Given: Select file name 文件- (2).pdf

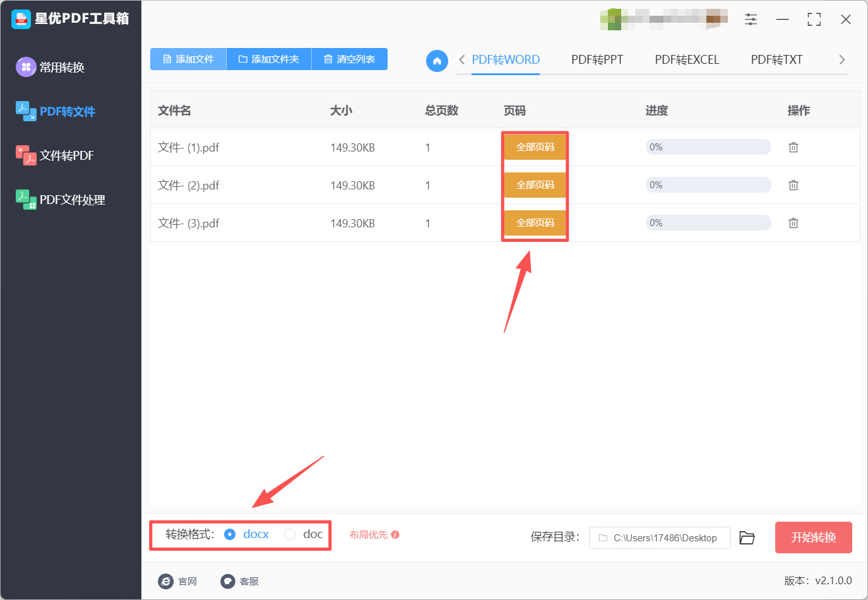Looking at the screenshot, I should click(x=189, y=185).
